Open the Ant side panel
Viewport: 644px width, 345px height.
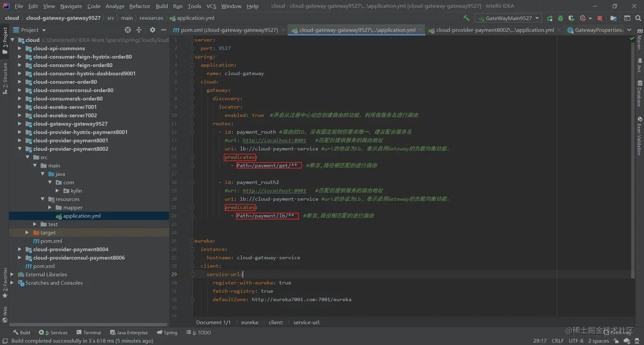point(639,65)
